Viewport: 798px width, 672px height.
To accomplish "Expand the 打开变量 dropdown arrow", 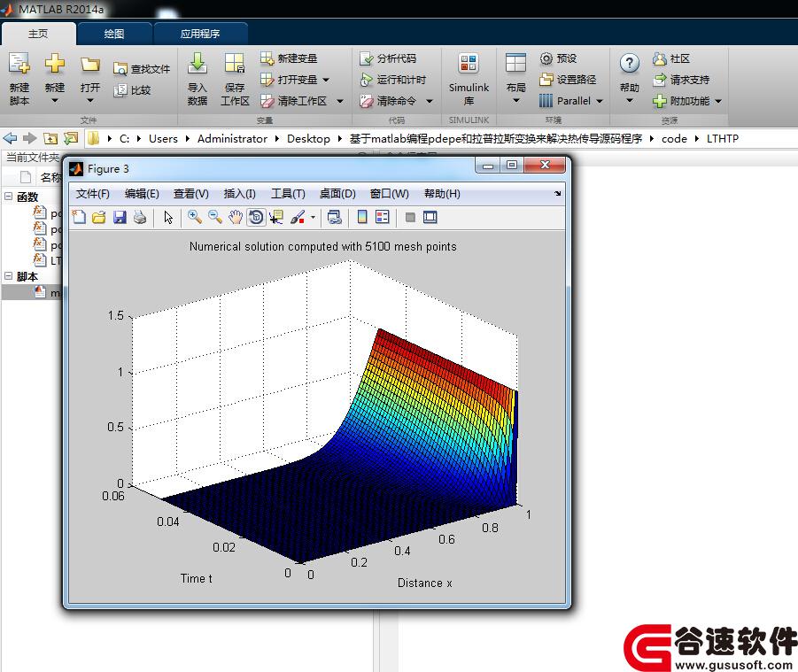I will pos(326,80).
